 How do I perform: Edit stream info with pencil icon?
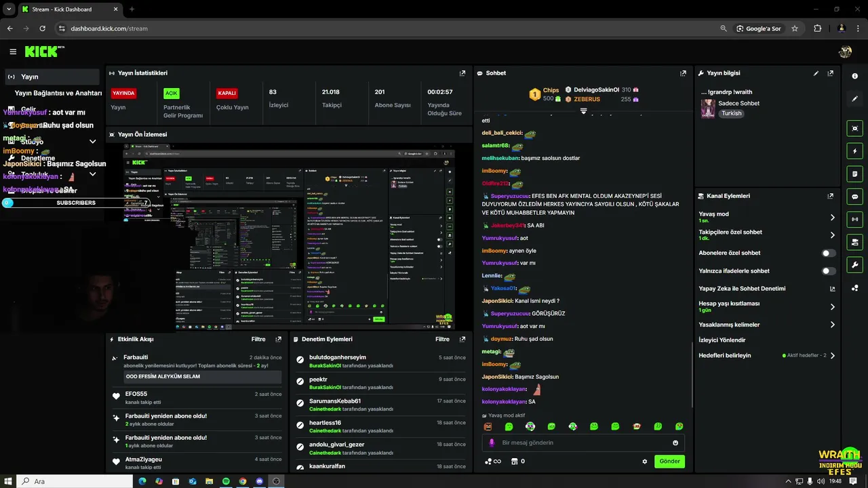(x=816, y=73)
